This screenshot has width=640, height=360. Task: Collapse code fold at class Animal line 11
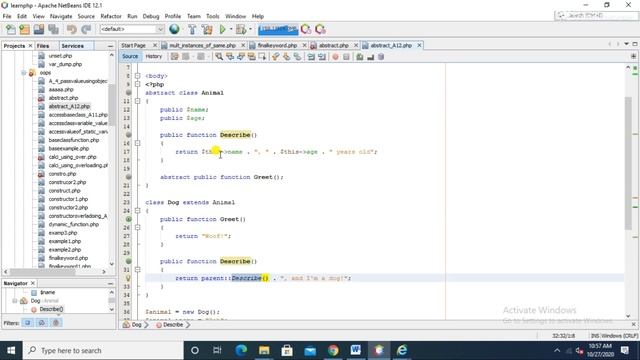point(138,101)
